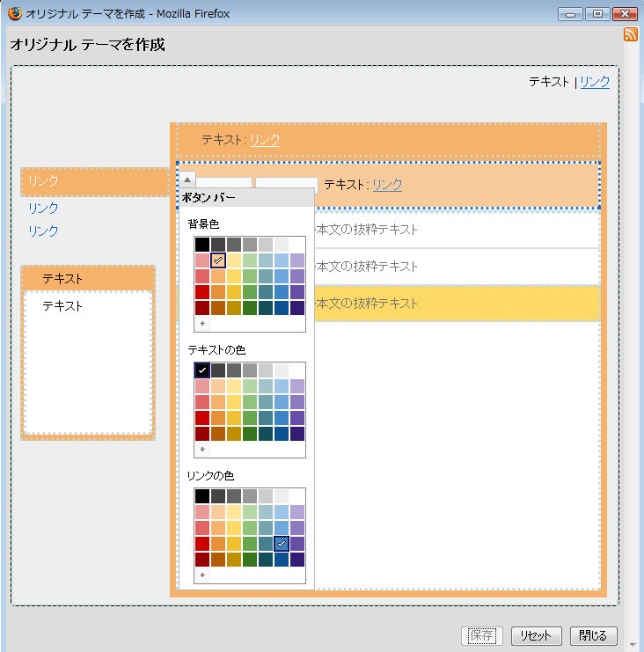Screen dimensions: 644x652
Task: Select checked blue swatch in リンクの色
Action: 282,544
